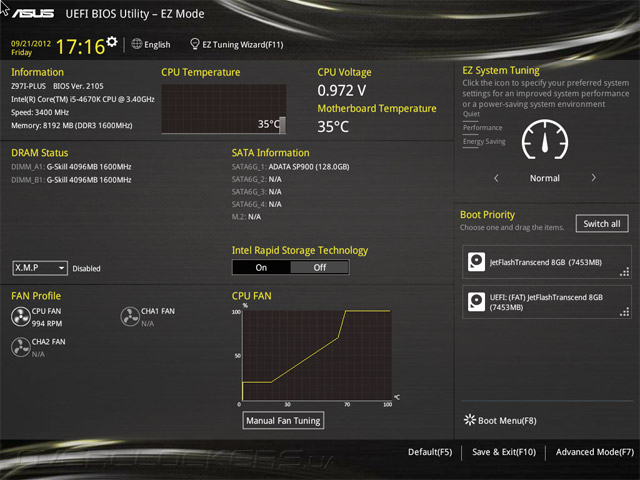Click 'Choose one and drag the items.' hint

(x=512, y=227)
